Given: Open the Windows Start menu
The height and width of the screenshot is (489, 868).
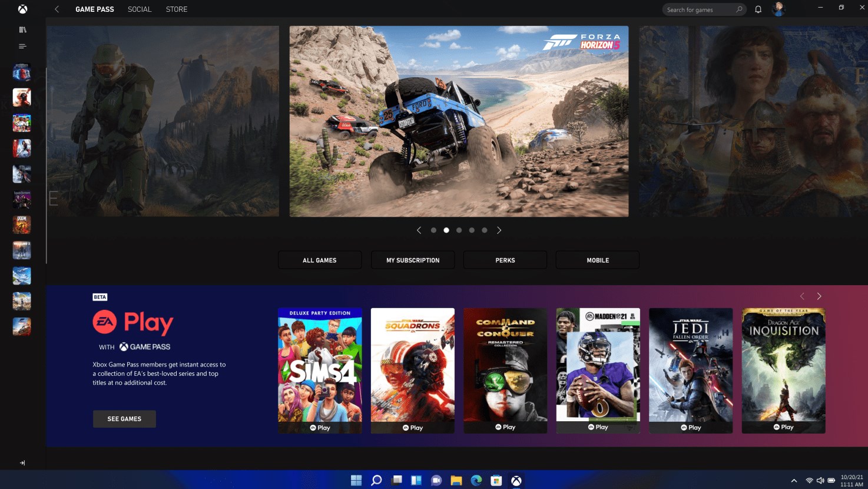Looking at the screenshot, I should 356,480.
